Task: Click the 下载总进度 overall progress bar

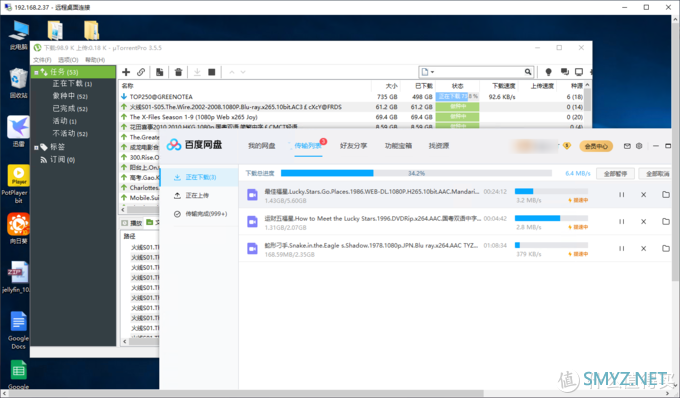Action: coord(416,173)
